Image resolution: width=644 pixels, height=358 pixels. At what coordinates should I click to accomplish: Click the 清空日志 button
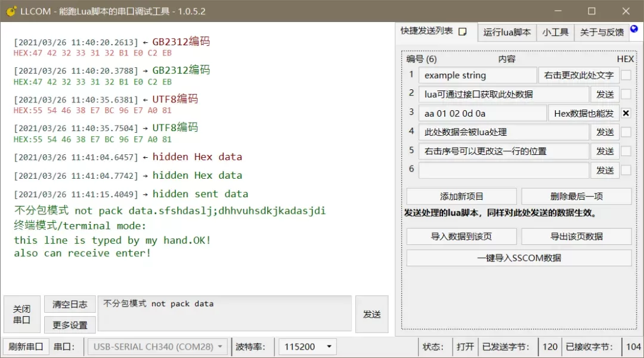[x=70, y=304]
